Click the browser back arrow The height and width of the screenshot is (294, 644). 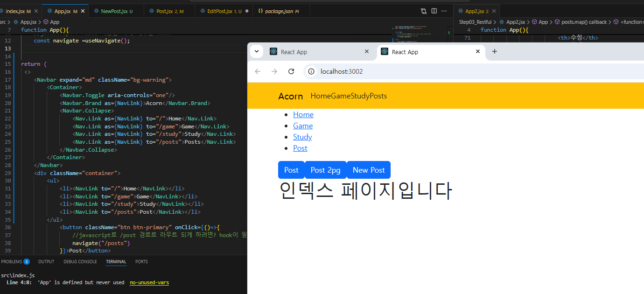tap(258, 71)
